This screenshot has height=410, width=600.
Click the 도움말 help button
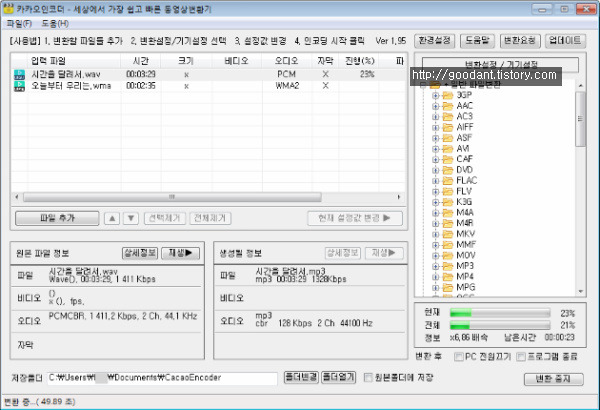(477, 41)
